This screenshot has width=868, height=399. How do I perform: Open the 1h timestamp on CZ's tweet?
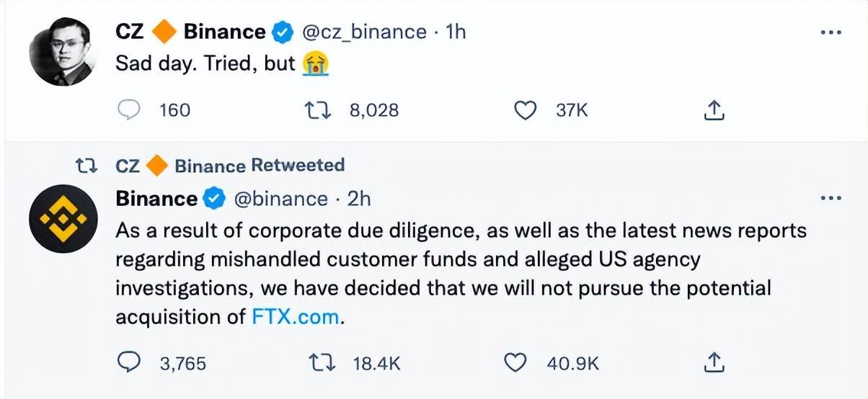pyautogui.click(x=456, y=32)
